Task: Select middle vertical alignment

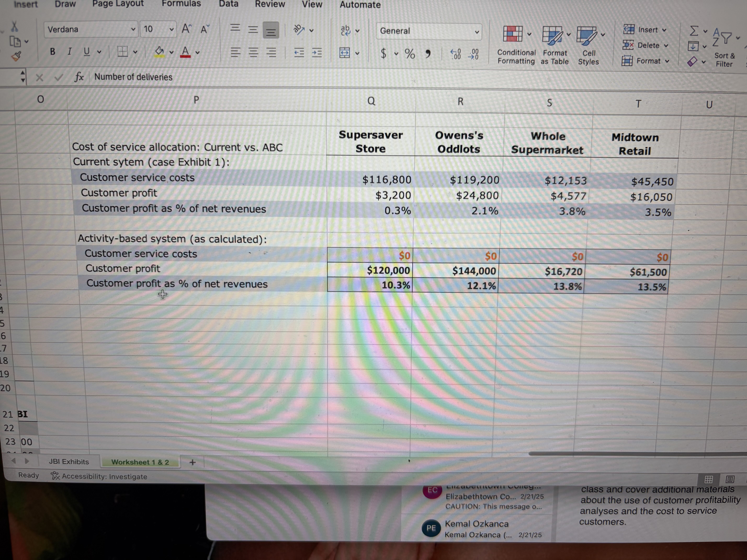Action: [253, 30]
